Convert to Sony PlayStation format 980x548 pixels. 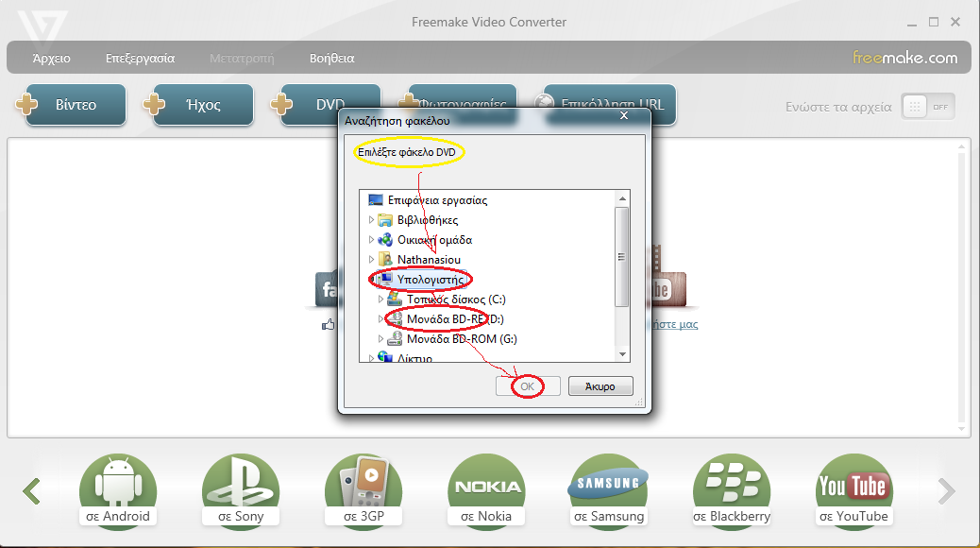241,491
